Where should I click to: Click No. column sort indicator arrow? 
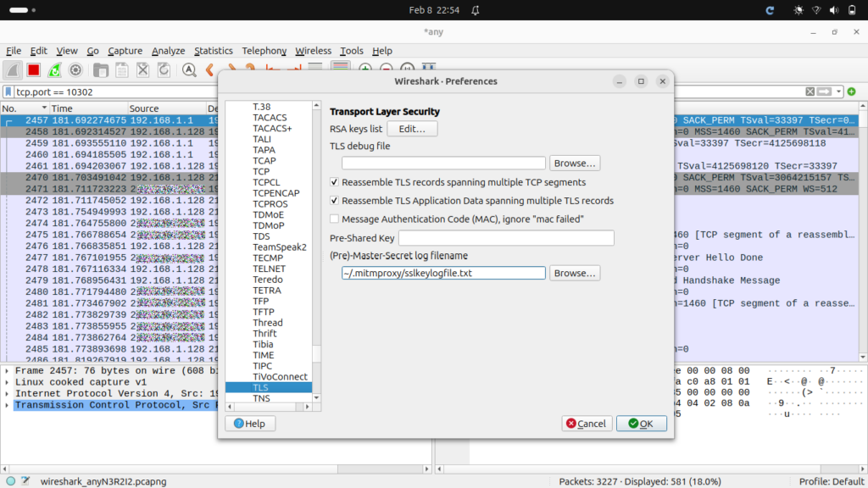44,108
